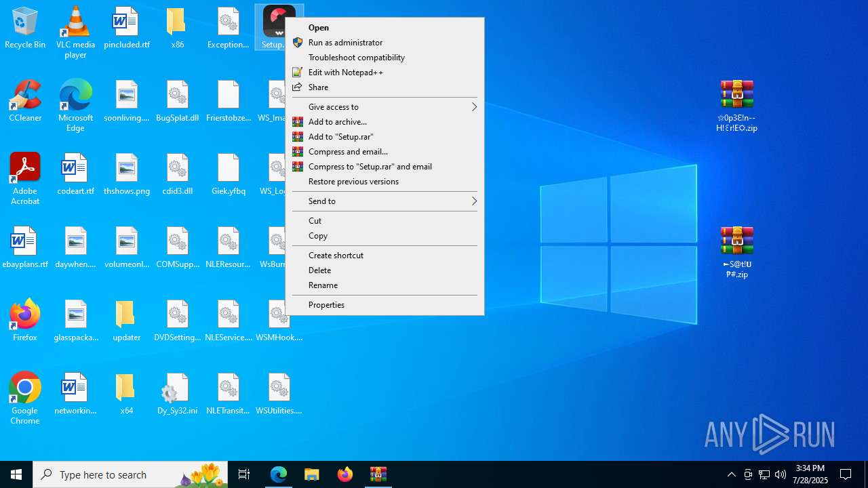868x488 pixels.
Task: Select the BugSplat.dll file icon
Action: [177, 101]
